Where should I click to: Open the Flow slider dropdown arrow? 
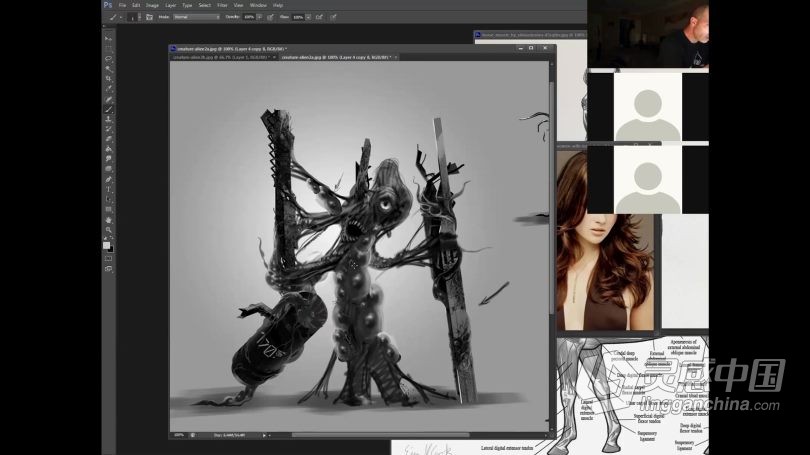tap(308, 17)
